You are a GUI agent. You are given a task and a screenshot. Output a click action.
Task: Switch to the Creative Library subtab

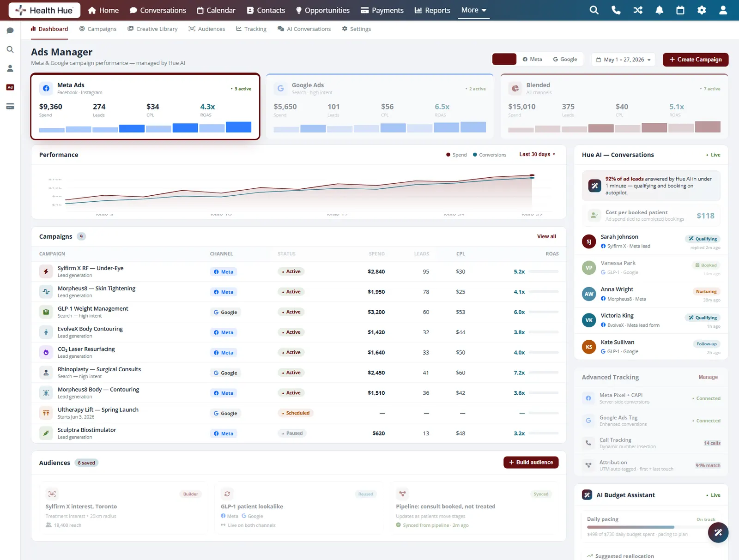[x=152, y=29]
